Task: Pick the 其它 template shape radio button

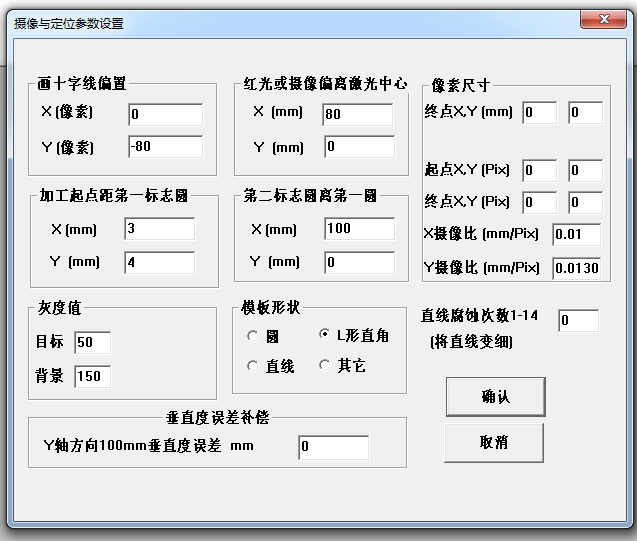Action: point(323,366)
